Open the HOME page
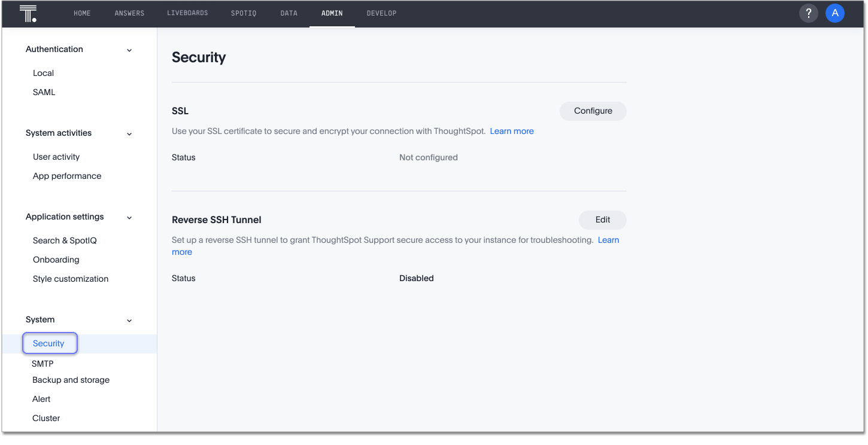868x445 pixels. [x=82, y=13]
